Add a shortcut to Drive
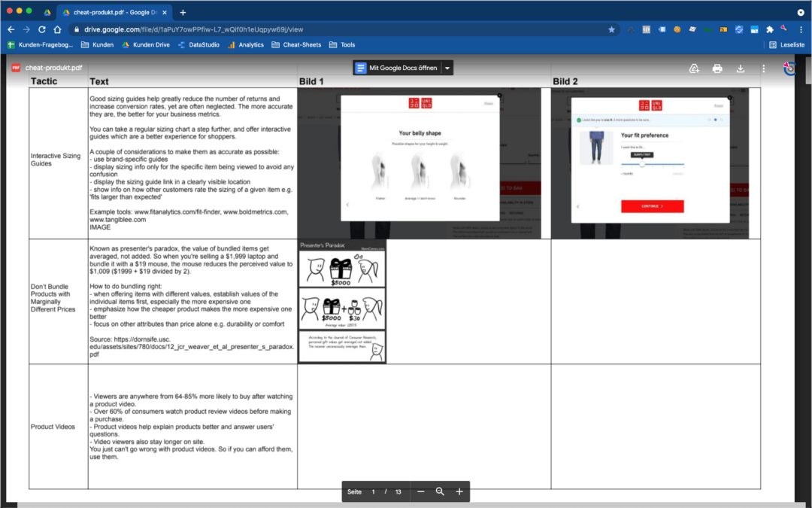The image size is (812, 508). (x=693, y=68)
